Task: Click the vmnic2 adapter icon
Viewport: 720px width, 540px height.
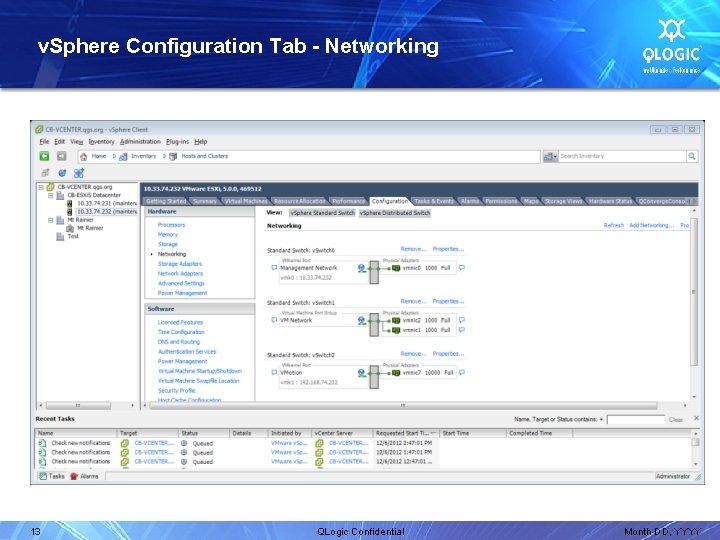Action: pyautogui.click(x=396, y=320)
